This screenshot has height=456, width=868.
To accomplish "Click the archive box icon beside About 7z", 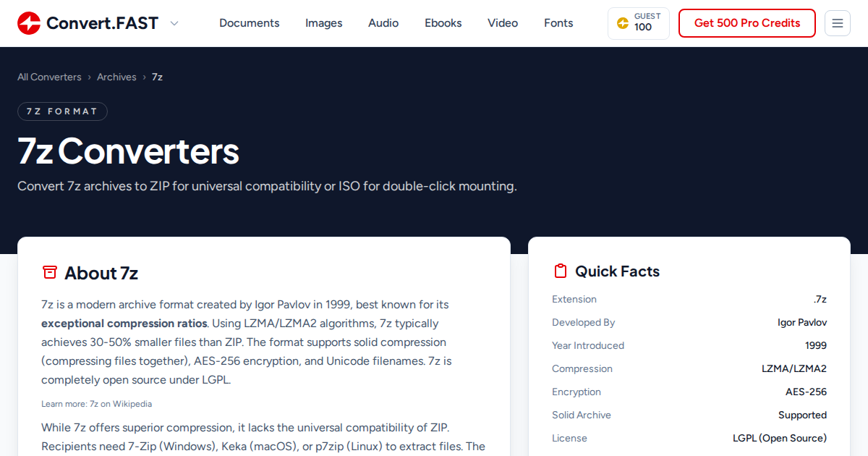I will click(49, 272).
